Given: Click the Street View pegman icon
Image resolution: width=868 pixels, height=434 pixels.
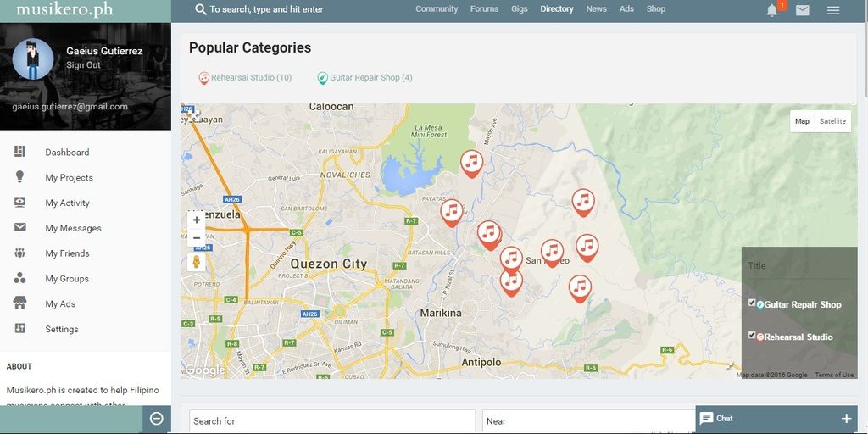Looking at the screenshot, I should [x=196, y=262].
